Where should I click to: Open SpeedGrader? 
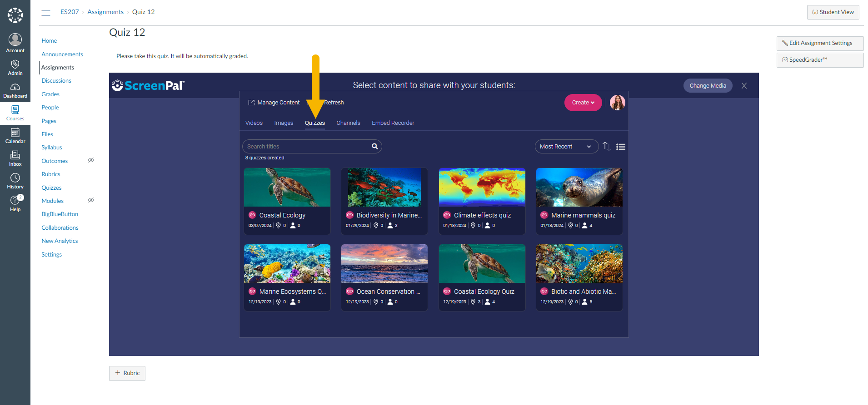pos(820,60)
